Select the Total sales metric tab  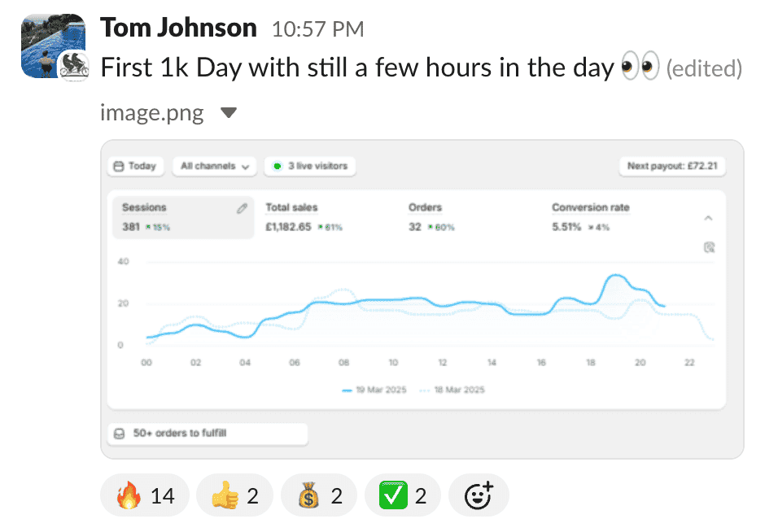pyautogui.click(x=304, y=216)
